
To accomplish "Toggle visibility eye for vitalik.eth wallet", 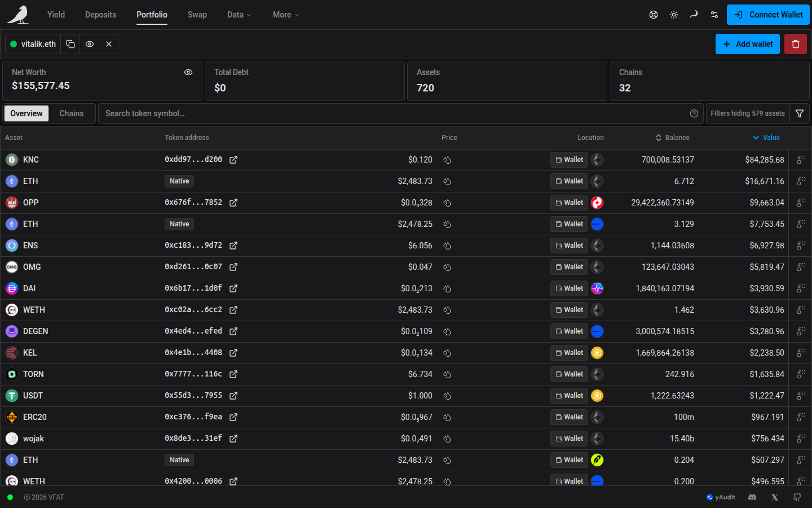I will pyautogui.click(x=90, y=44).
